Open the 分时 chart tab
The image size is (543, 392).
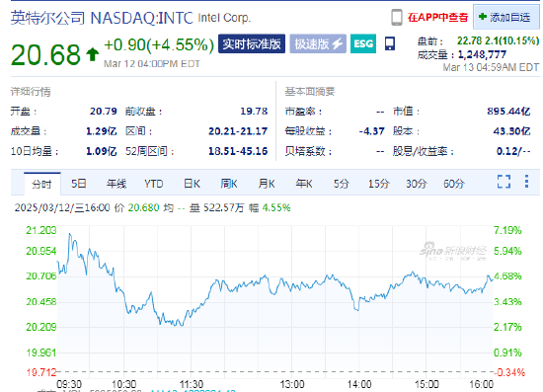pyautogui.click(x=41, y=184)
